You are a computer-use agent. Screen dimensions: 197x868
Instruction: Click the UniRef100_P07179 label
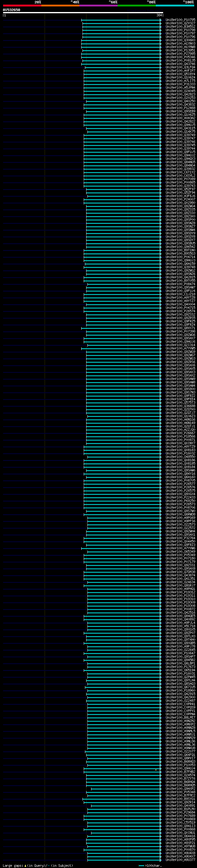180,562
